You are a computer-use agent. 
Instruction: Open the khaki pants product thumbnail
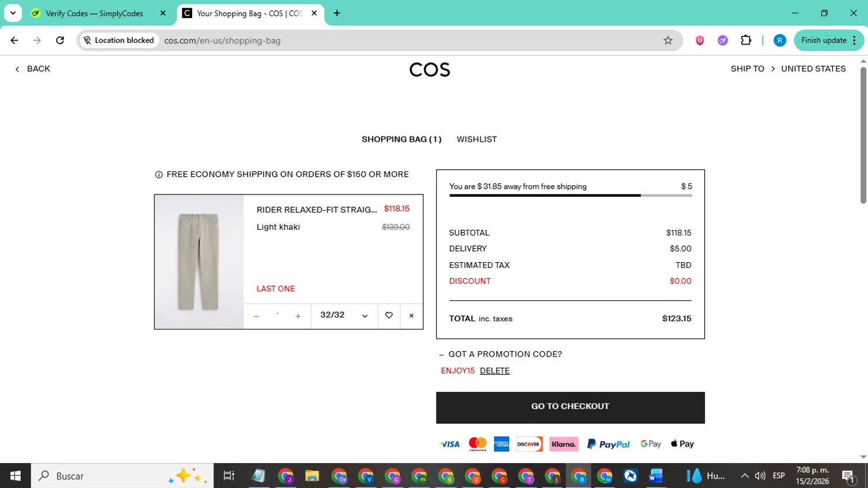pyautogui.click(x=199, y=262)
